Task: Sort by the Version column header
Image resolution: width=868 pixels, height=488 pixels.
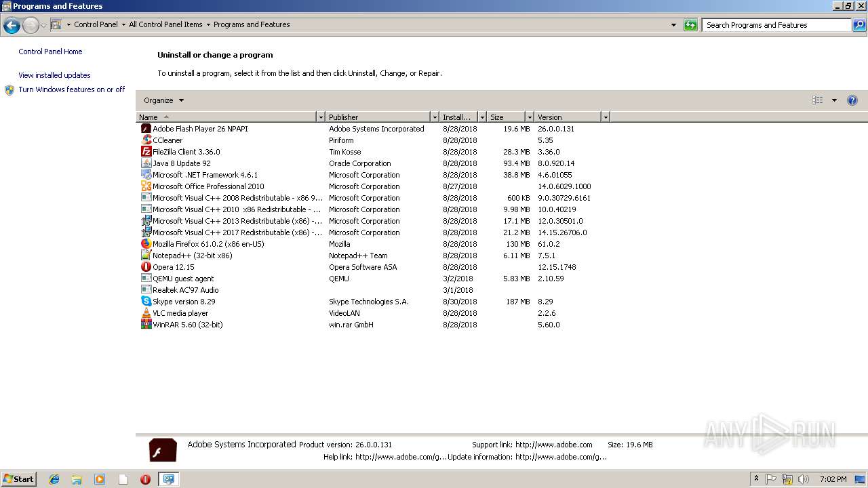Action: pyautogui.click(x=568, y=117)
